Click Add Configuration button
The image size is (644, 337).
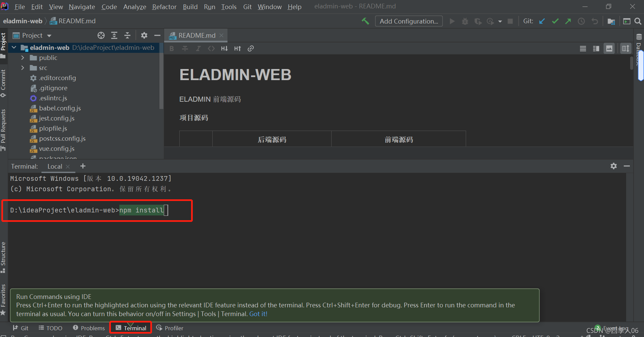coord(409,21)
